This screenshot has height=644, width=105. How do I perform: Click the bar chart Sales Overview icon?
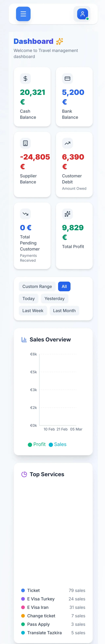pyautogui.click(x=24, y=340)
